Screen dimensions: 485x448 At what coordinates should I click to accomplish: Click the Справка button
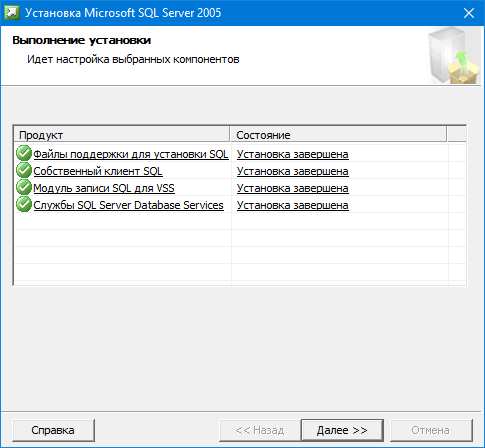(x=53, y=430)
